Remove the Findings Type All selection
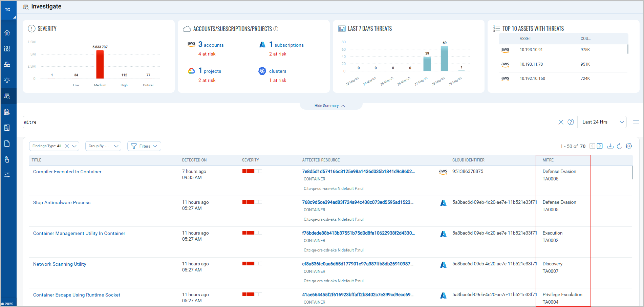The width and height of the screenshot is (644, 307). [67, 146]
